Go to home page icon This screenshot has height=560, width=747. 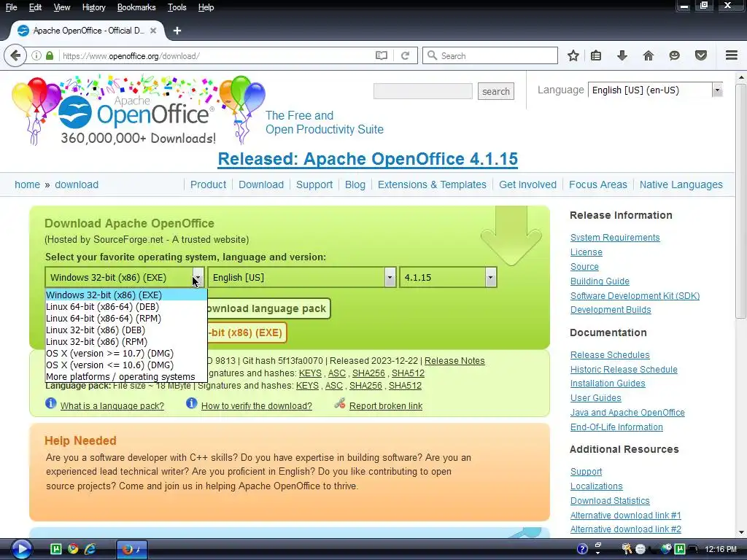pos(649,55)
